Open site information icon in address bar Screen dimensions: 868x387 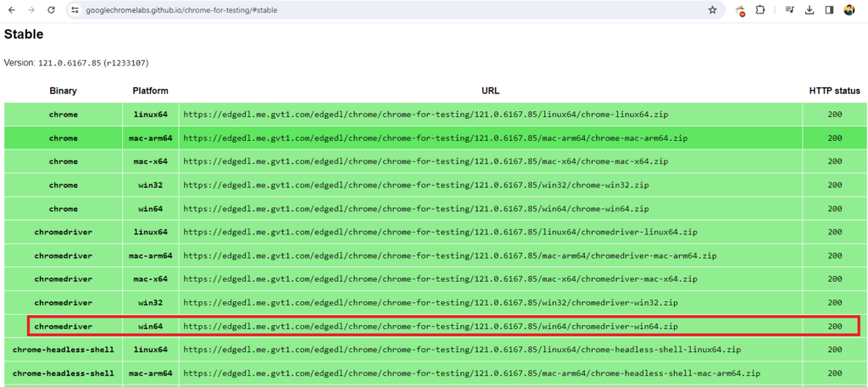tap(75, 10)
